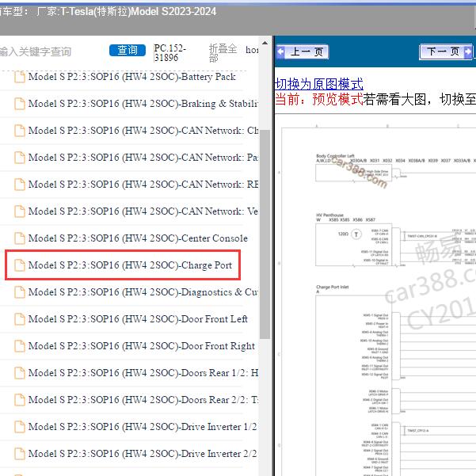This screenshot has height=476, width=476.
Task: Open the CAN Network: Pa entry
Action: coord(143,158)
